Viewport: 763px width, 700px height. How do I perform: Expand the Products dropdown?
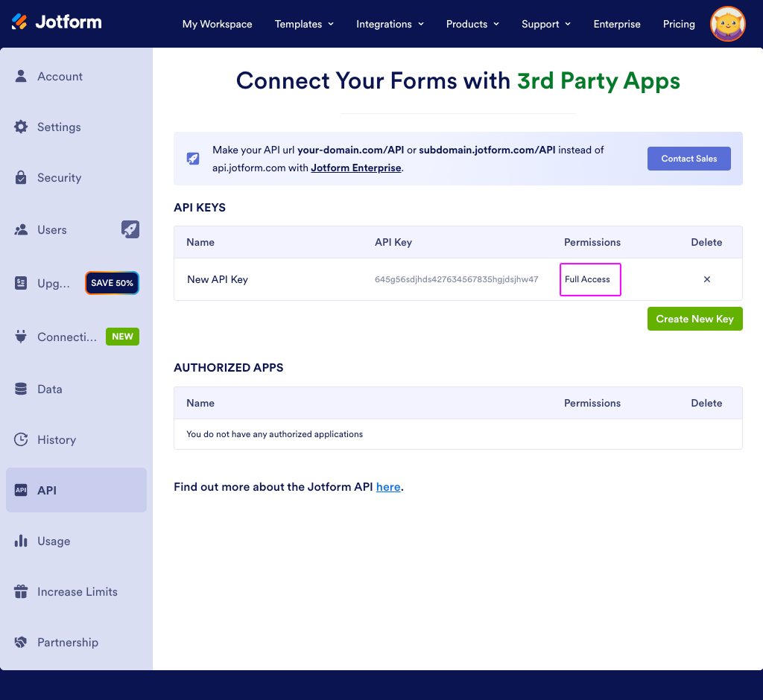click(x=472, y=24)
